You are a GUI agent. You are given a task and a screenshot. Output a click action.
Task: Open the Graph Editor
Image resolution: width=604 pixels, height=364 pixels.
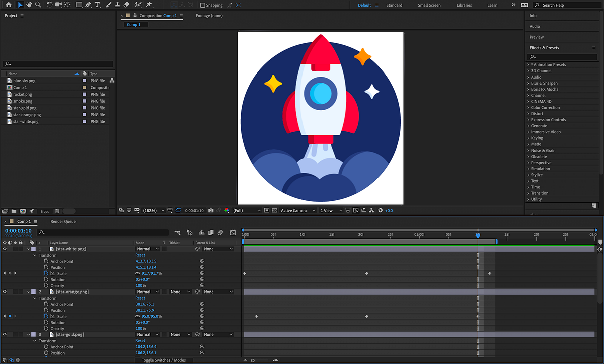tap(233, 233)
